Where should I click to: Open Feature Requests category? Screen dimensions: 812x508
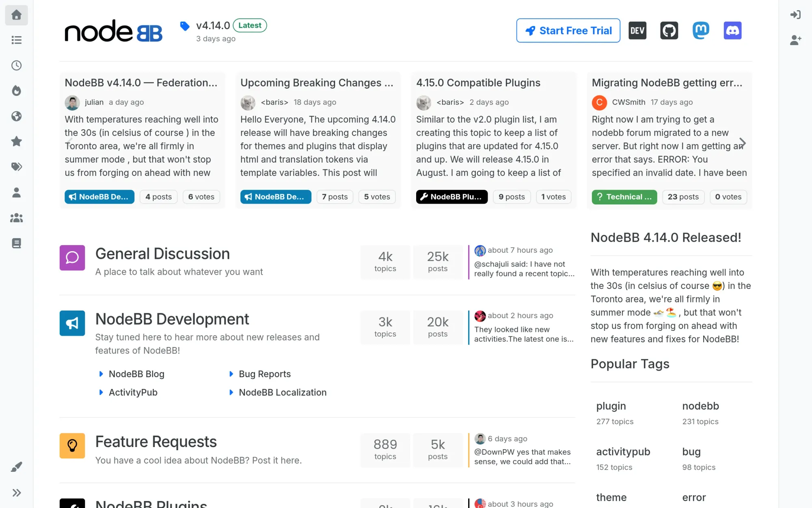[156, 442]
